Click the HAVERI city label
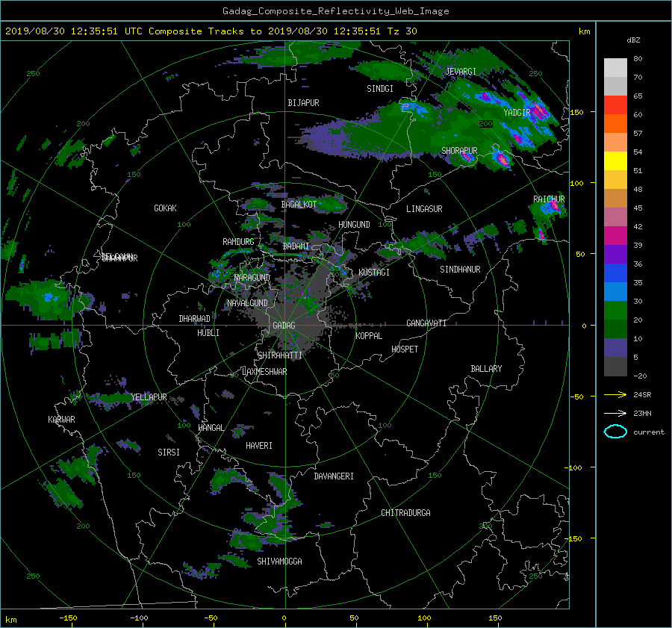 [x=259, y=446]
